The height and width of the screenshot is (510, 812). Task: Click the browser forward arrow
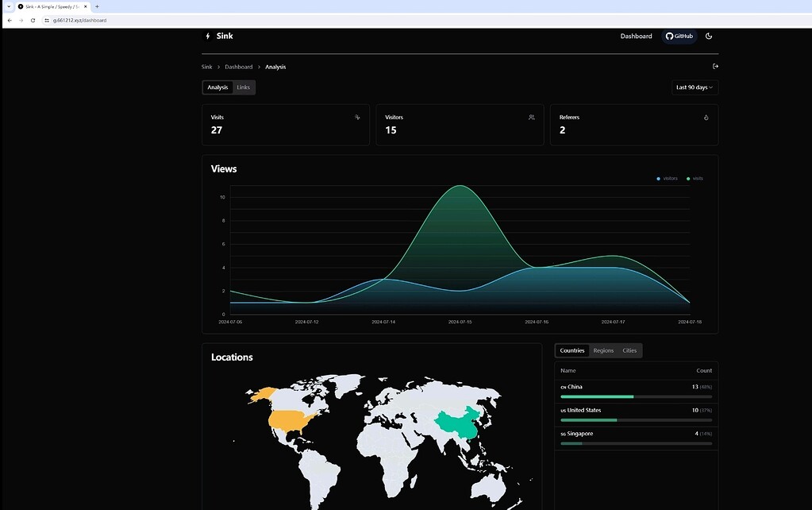[21, 20]
